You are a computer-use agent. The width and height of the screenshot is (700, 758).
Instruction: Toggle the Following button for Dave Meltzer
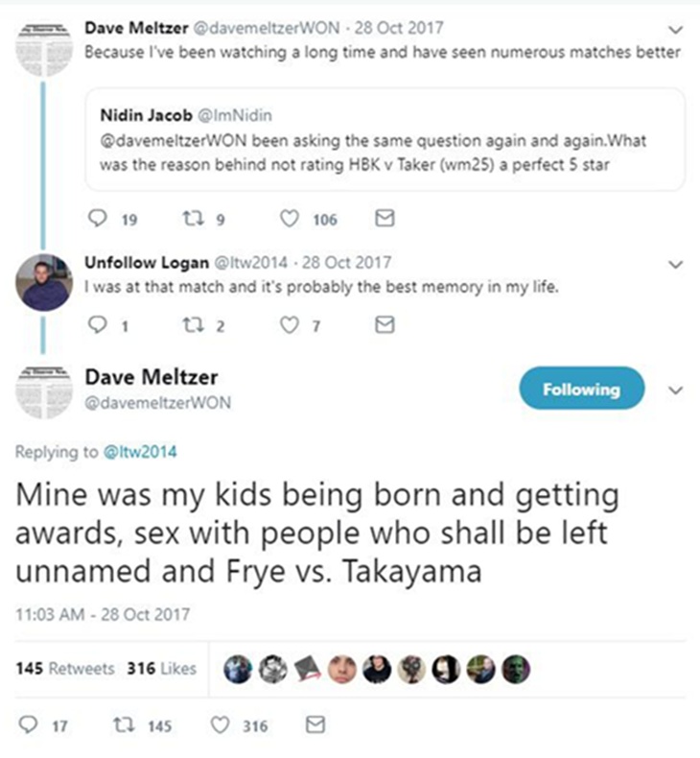point(581,389)
